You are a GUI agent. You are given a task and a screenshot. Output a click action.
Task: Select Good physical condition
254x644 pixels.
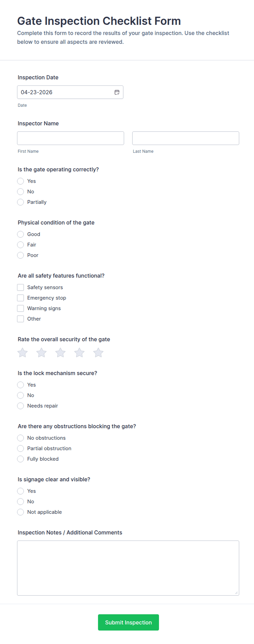(20, 234)
